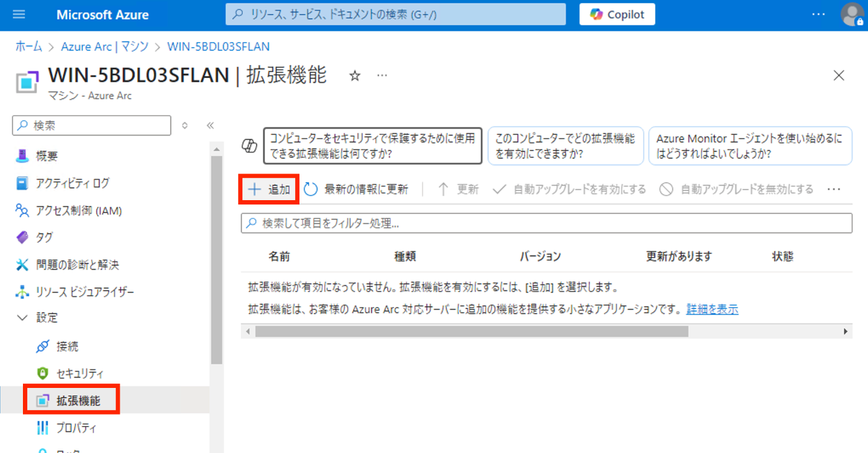Focus the filter items search field
Screen dimensions: 868x453
pyautogui.click(x=546, y=223)
